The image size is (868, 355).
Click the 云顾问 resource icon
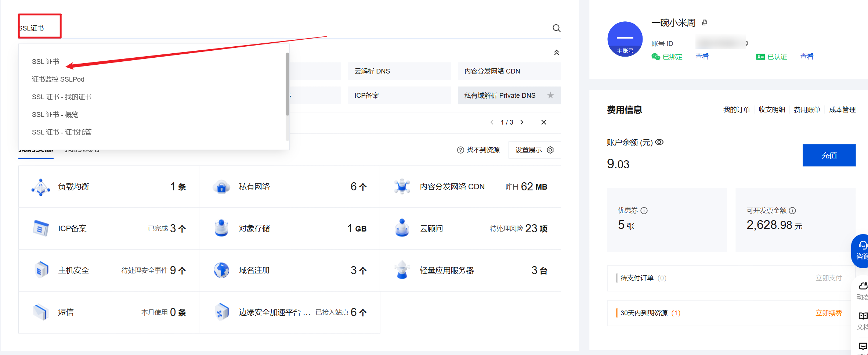click(x=402, y=228)
